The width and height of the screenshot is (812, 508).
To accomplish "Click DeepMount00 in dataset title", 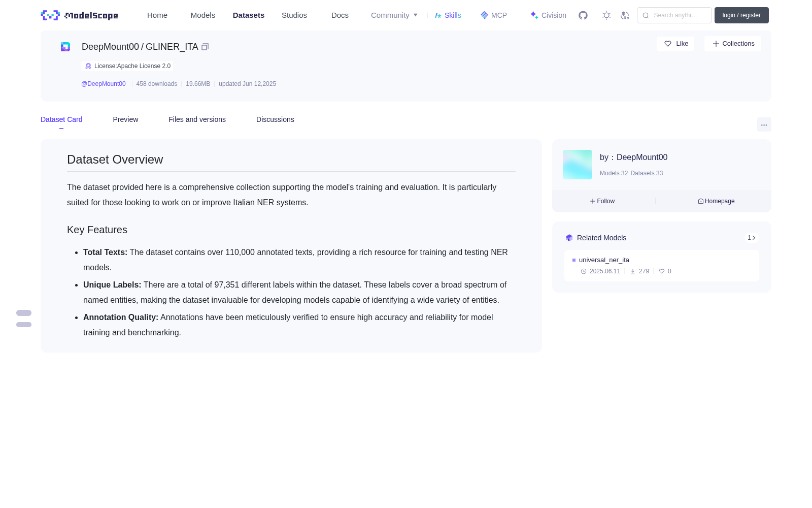I will [x=110, y=47].
